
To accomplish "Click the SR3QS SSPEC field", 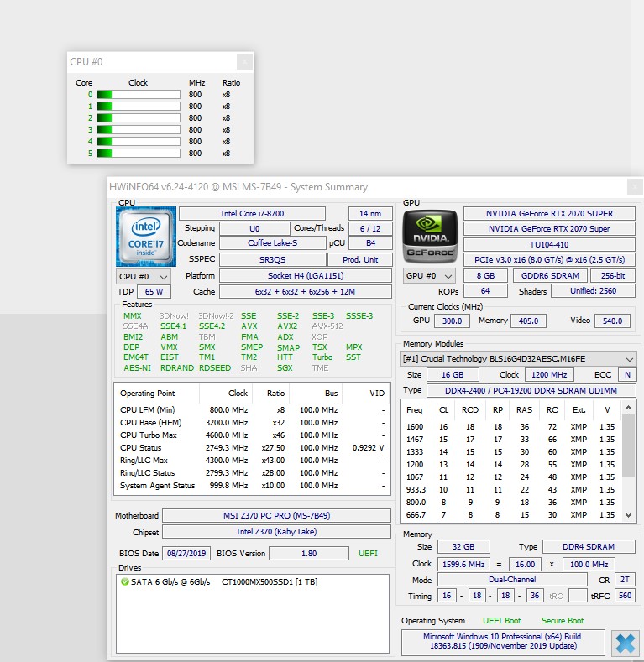I will [273, 259].
